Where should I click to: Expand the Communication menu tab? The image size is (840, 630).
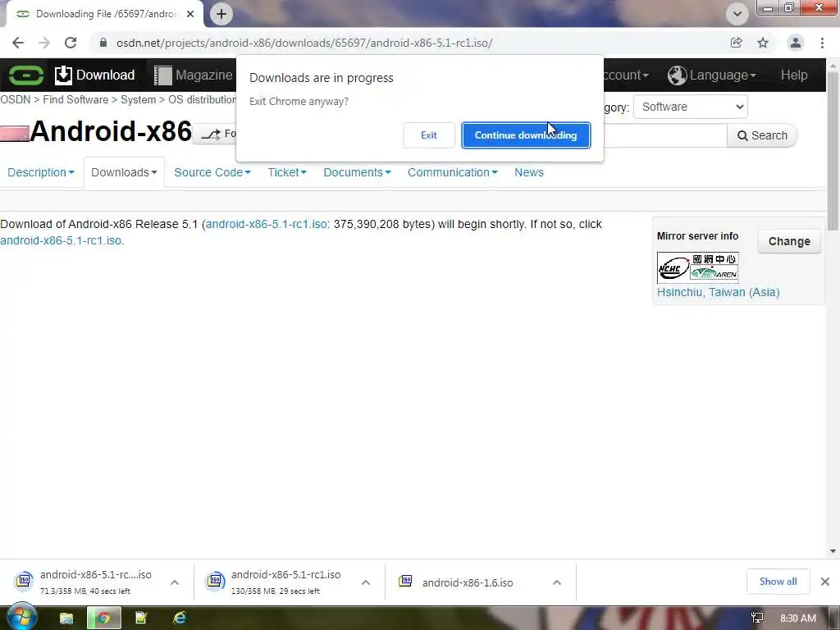pos(453,172)
